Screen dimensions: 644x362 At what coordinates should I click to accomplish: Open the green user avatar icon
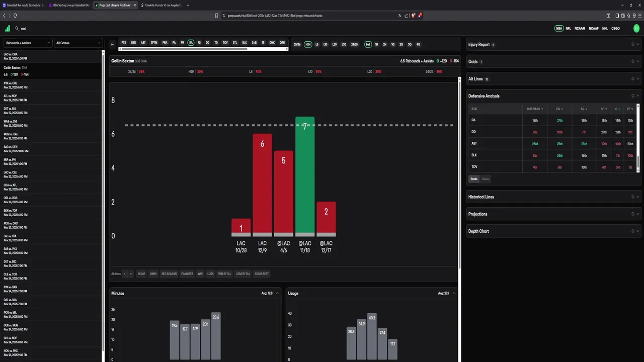[x=636, y=29]
